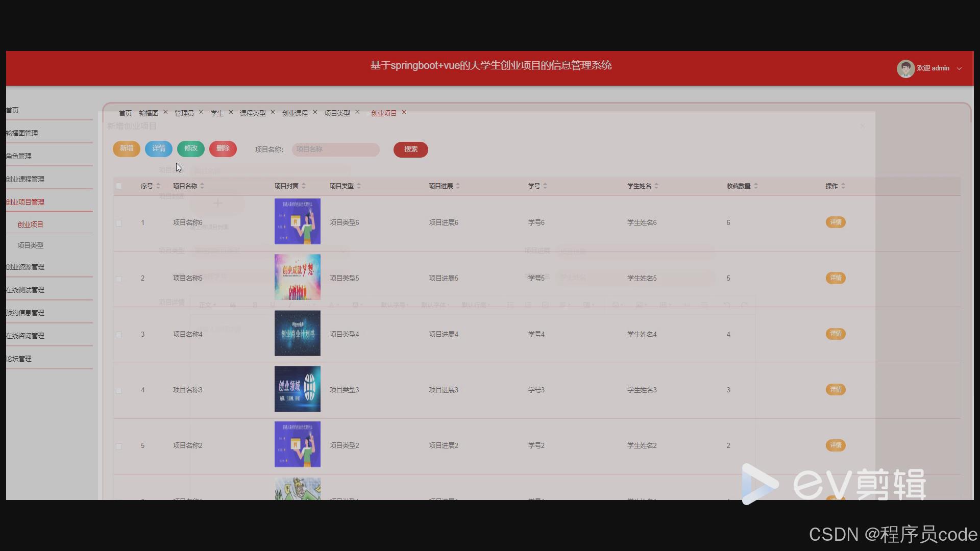Check the row checkbox for 项目名称4
Image resolution: width=980 pixels, height=551 pixels.
[119, 335]
